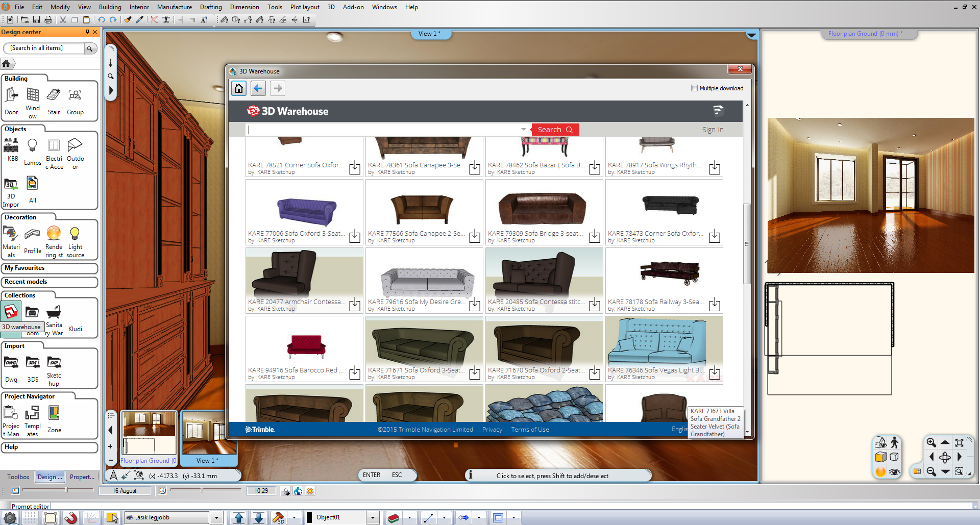Open the Object01 layer dropdown
The image size is (980, 525).
click(x=373, y=517)
